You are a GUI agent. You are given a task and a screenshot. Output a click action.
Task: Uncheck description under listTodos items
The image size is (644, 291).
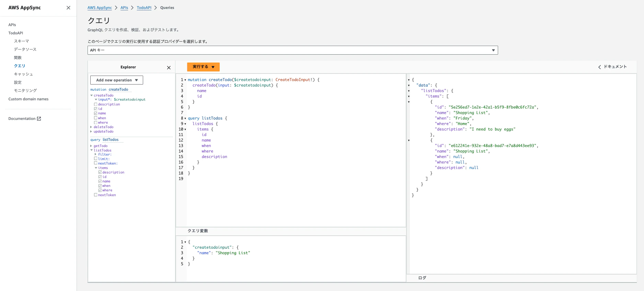point(100,172)
